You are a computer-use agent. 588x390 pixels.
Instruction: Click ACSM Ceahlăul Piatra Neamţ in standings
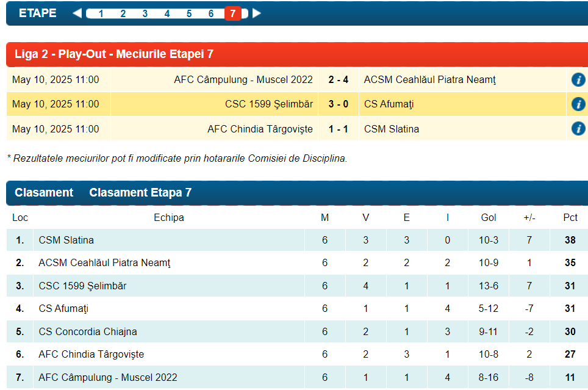(104, 263)
